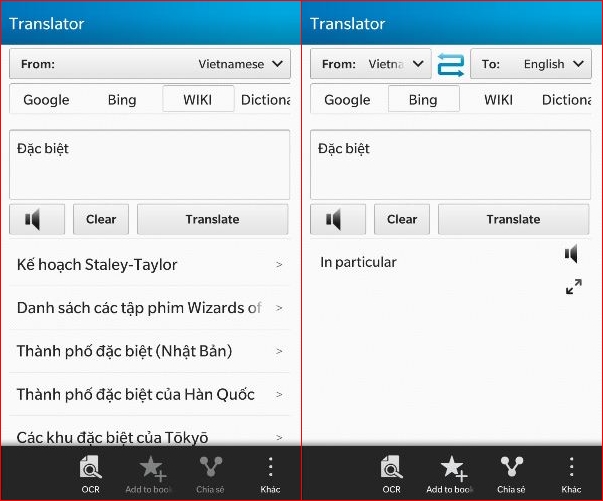Add to bookmarks in left screen
Image resolution: width=603 pixels, height=501 pixels.
(151, 474)
